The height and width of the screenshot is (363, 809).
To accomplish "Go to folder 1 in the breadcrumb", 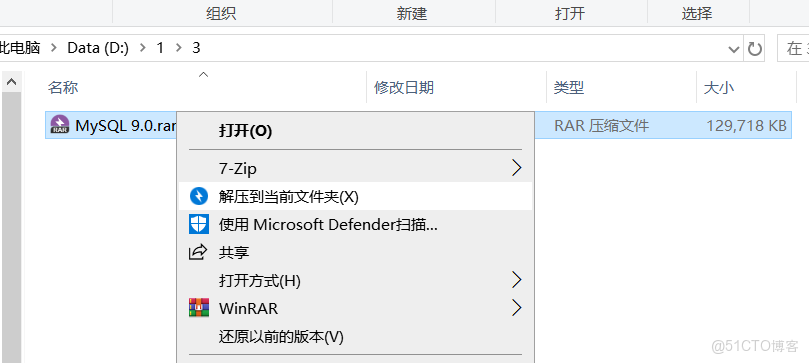I will 160,48.
